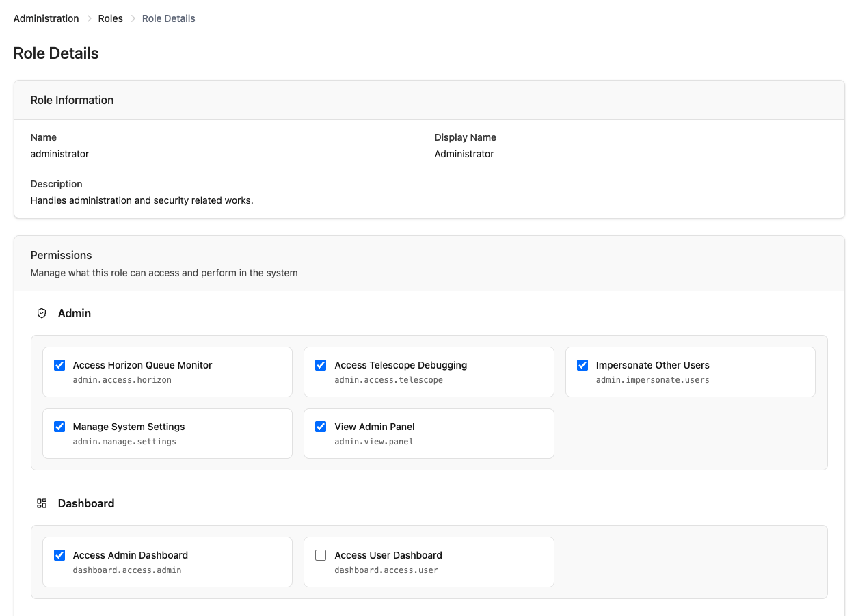Click the checkmark icon inside Access Horizon Queue Monitor checkbox
Viewport: 858px width, 616px height.
pyautogui.click(x=59, y=364)
